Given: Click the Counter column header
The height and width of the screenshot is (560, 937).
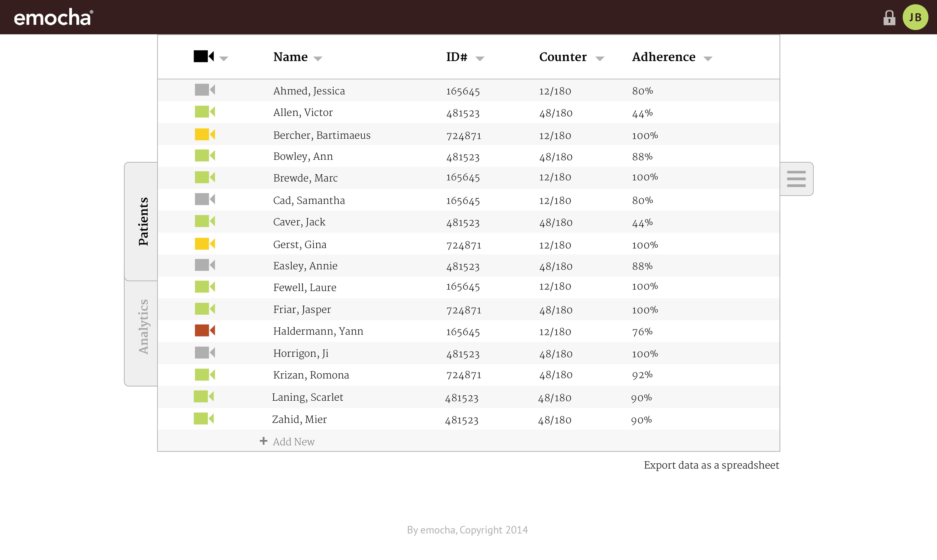Looking at the screenshot, I should click(563, 57).
